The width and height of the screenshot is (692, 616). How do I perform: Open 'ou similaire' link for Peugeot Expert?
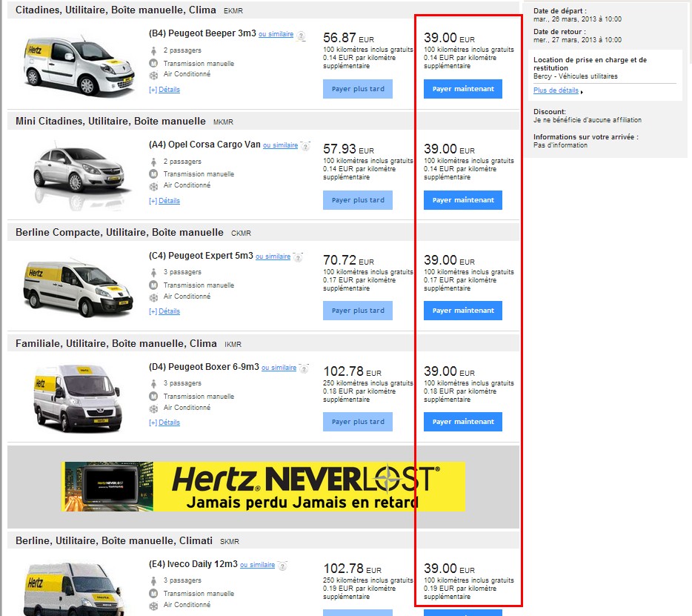point(273,256)
